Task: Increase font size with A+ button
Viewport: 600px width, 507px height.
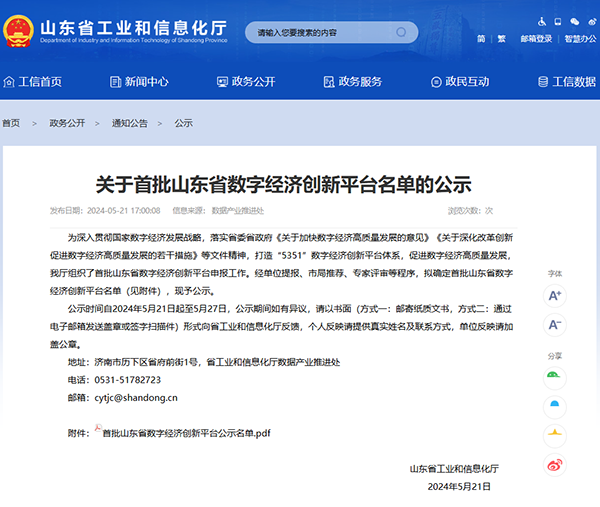Action: 555,295
